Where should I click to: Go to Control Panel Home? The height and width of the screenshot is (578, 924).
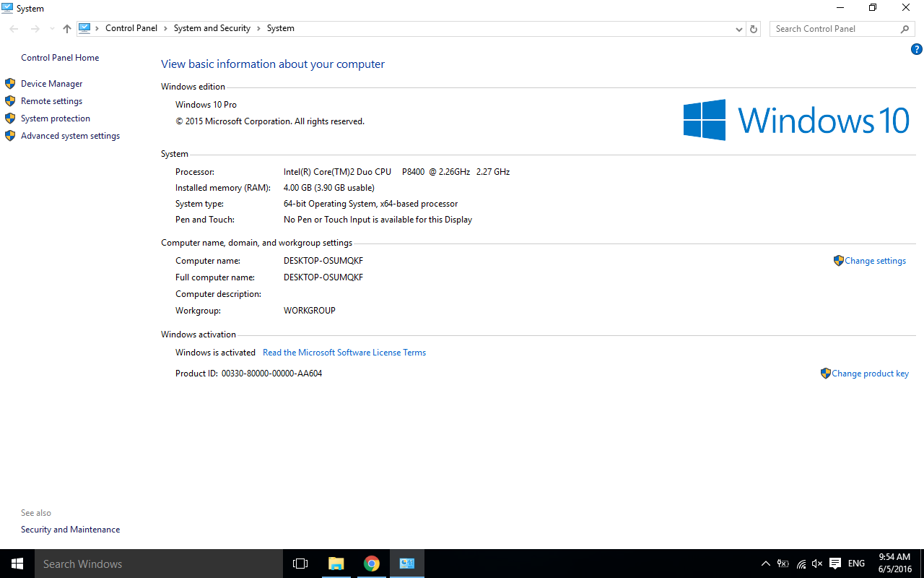pyautogui.click(x=60, y=58)
